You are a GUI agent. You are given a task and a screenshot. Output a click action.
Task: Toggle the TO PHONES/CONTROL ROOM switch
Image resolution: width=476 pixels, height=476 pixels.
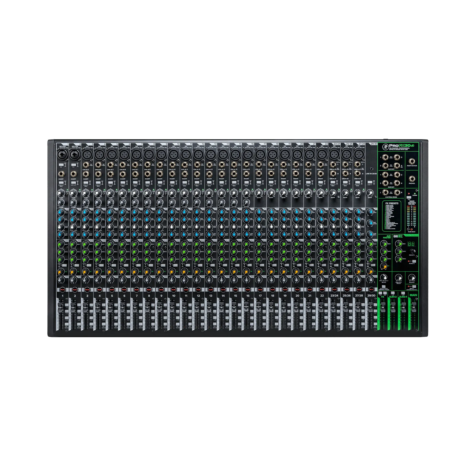point(384,287)
